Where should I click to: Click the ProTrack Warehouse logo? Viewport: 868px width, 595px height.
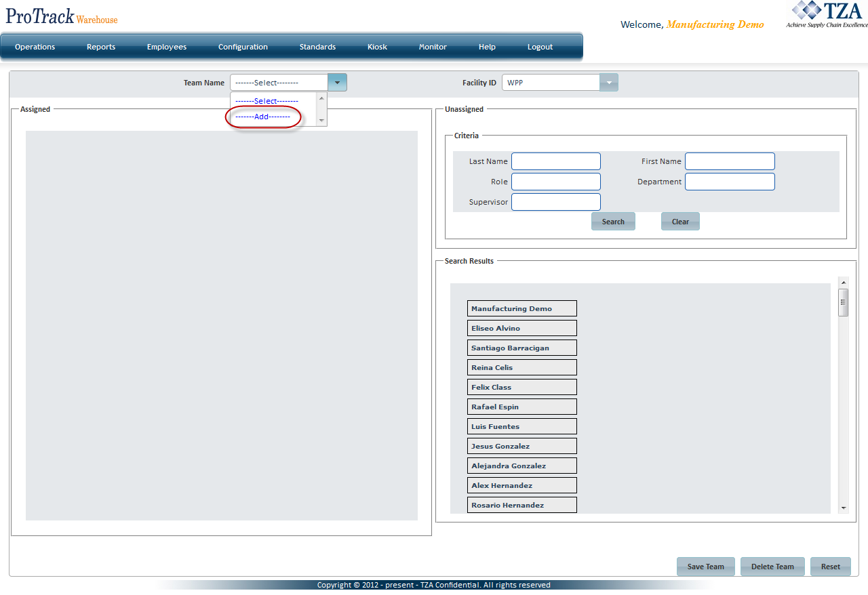tap(62, 16)
